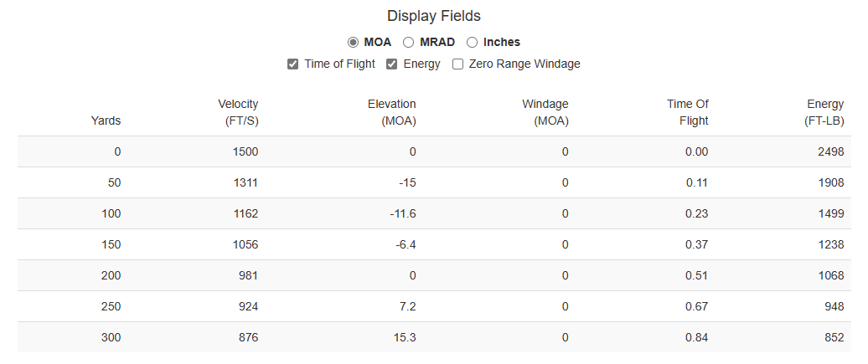868x364 pixels.
Task: Click the Velocity (FT/S) column header
Action: click(x=238, y=112)
